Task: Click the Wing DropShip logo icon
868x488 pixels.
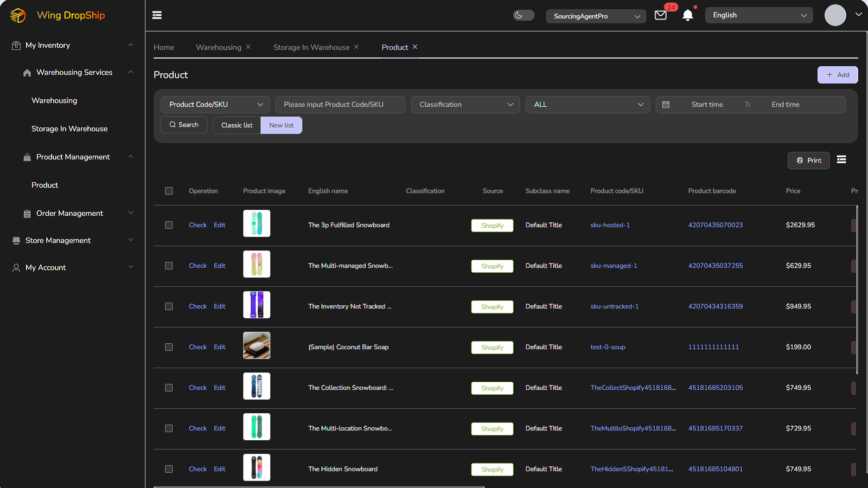Action: 18,15
